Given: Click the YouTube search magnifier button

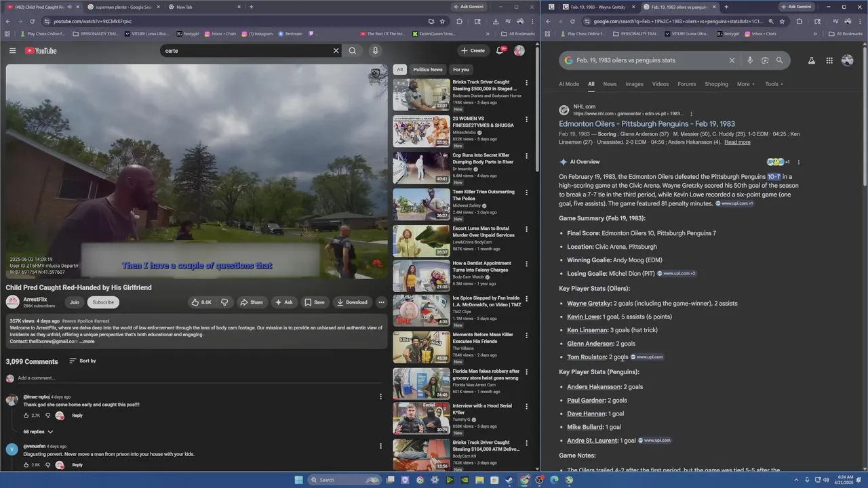Looking at the screenshot, I should [353, 51].
